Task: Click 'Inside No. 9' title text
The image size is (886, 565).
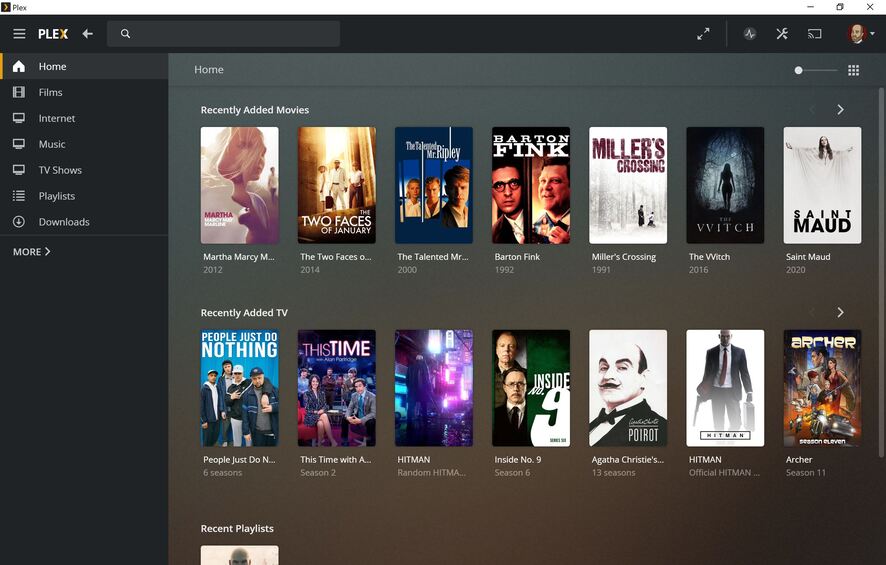Action: [518, 460]
